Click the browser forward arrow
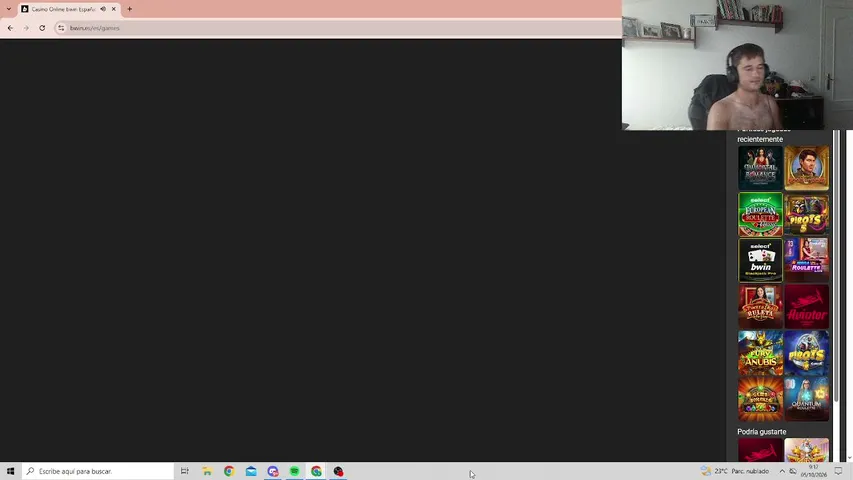 [x=26, y=28]
